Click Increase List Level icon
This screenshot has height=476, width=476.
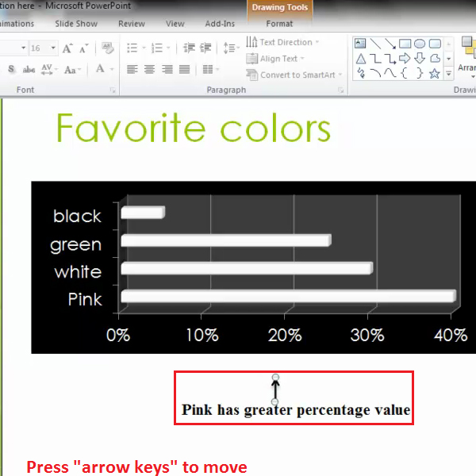(x=205, y=48)
